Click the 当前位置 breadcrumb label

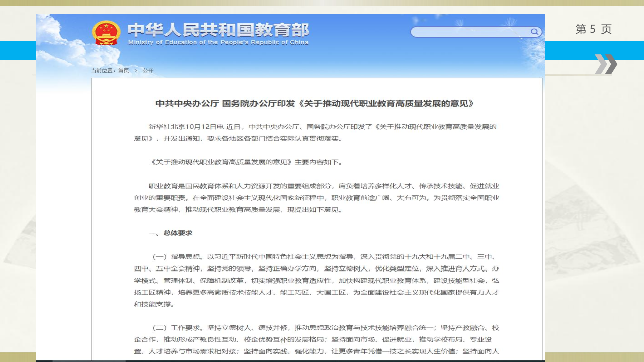[x=103, y=71]
